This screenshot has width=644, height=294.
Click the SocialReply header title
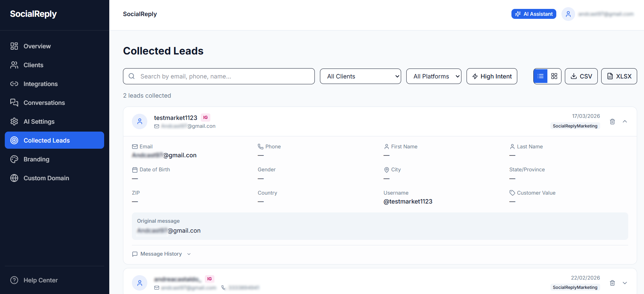point(140,14)
